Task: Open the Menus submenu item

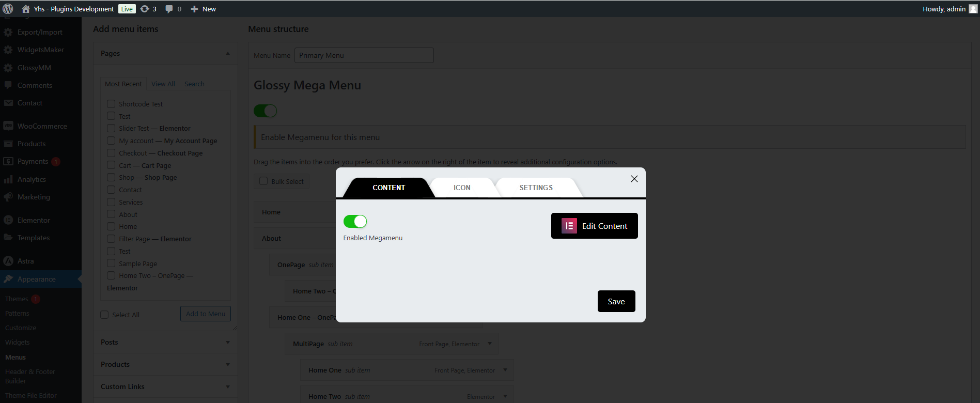Action: point(15,357)
